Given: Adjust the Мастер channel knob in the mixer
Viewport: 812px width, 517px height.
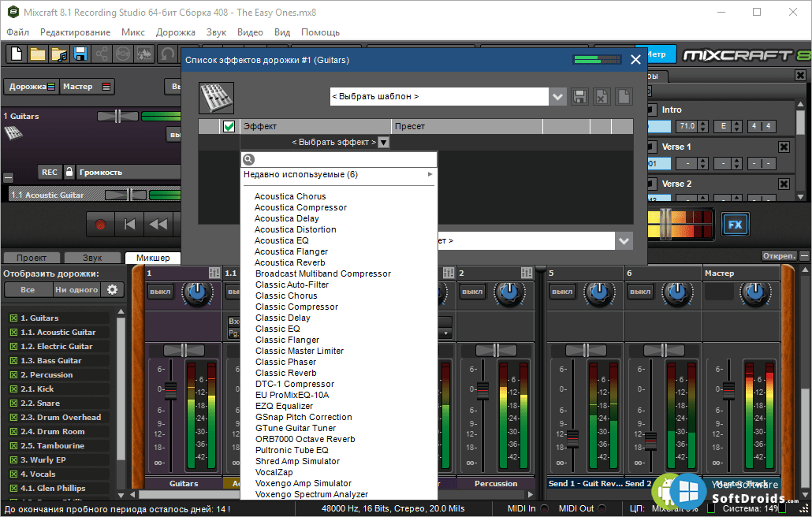Looking at the screenshot, I should point(755,292).
